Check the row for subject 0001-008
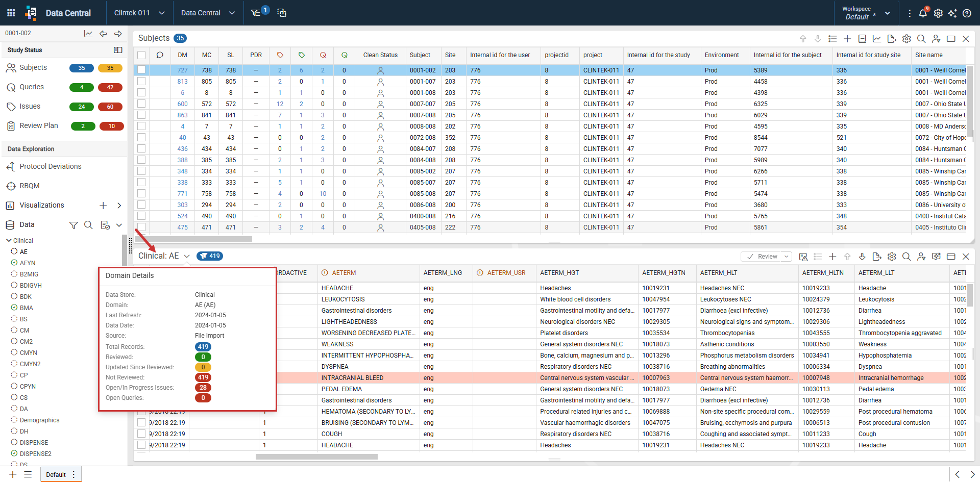Image resolution: width=980 pixels, height=482 pixels. (141, 93)
